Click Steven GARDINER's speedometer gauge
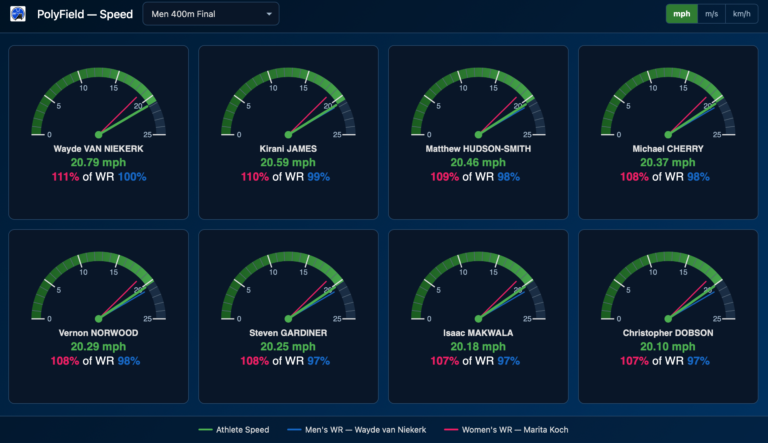Viewport: 768px width, 443px height. 288,290
